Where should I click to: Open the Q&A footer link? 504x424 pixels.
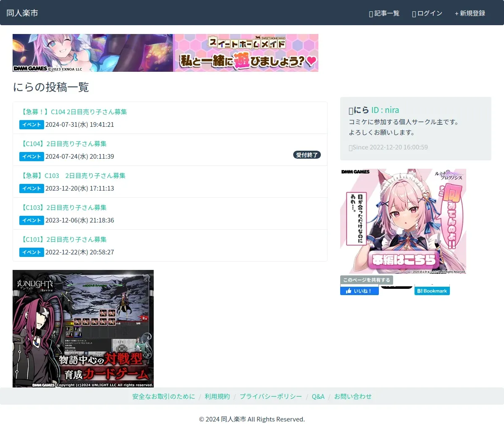click(x=318, y=396)
